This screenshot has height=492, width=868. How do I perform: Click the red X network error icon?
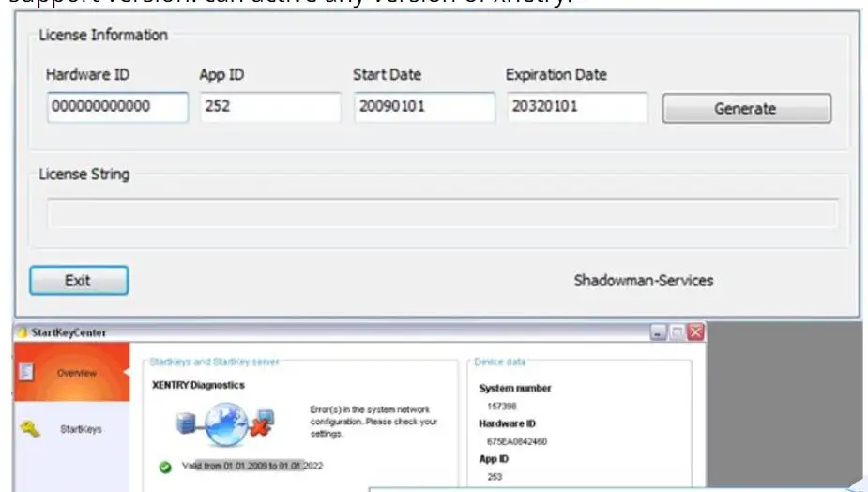click(x=260, y=426)
